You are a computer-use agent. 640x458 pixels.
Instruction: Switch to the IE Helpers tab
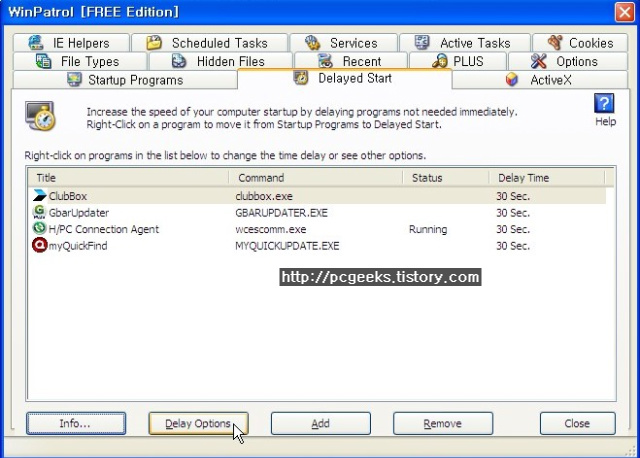[71, 42]
